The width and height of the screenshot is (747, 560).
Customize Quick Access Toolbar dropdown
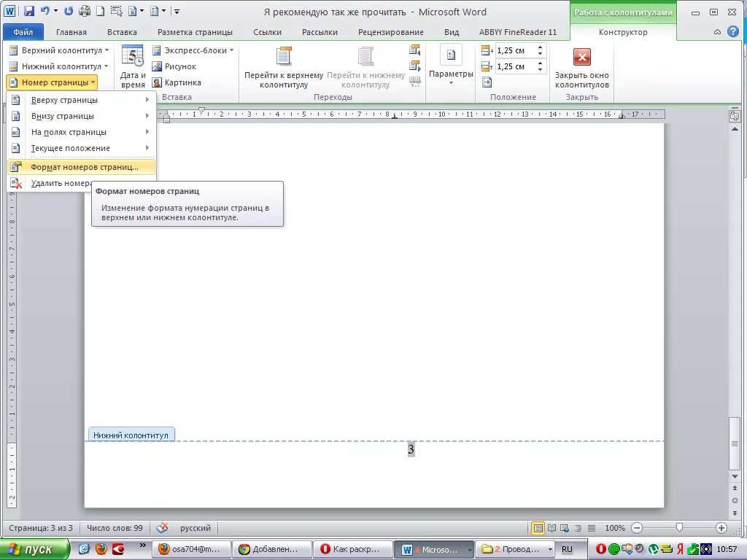(177, 11)
